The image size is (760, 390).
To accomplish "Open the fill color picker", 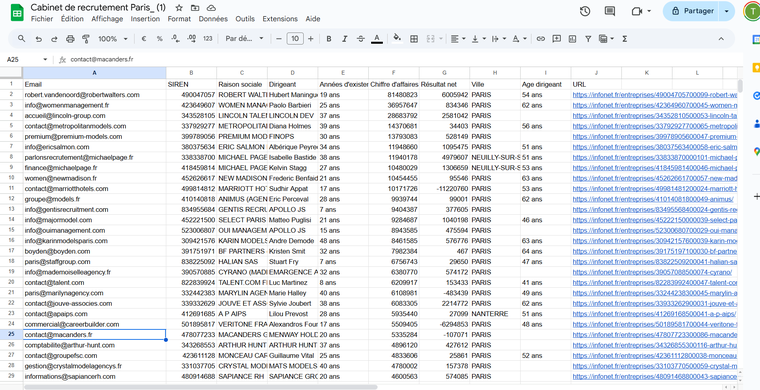I will 397,39.
